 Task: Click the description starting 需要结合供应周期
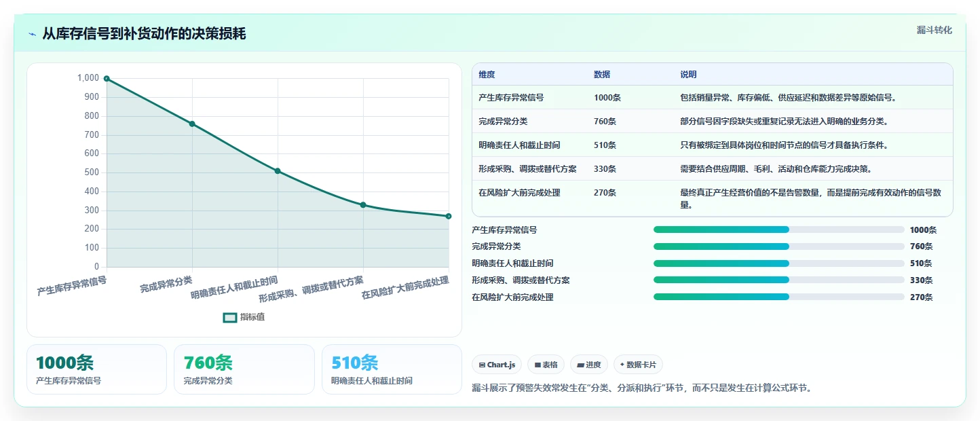click(776, 169)
